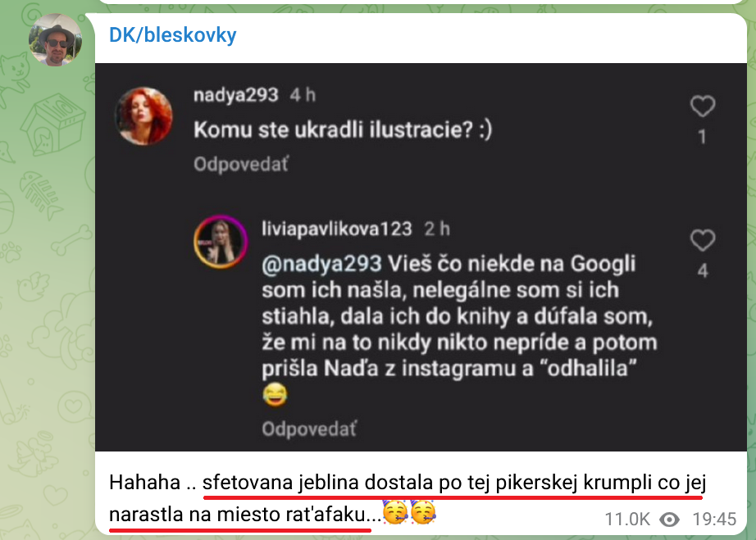This screenshot has width=756, height=540.
Task: Open liviapavlikova123's profile picture with story ring
Action: click(x=221, y=242)
